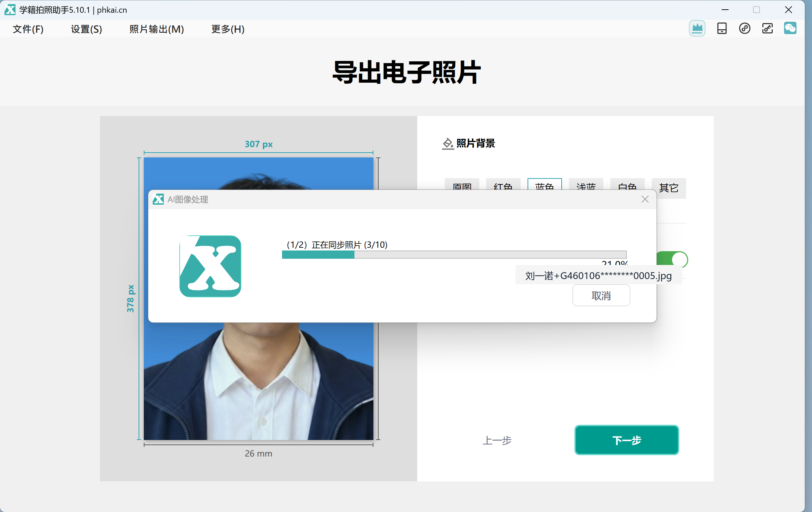Click the circular link icon in toolbar
812x512 pixels.
tap(744, 28)
